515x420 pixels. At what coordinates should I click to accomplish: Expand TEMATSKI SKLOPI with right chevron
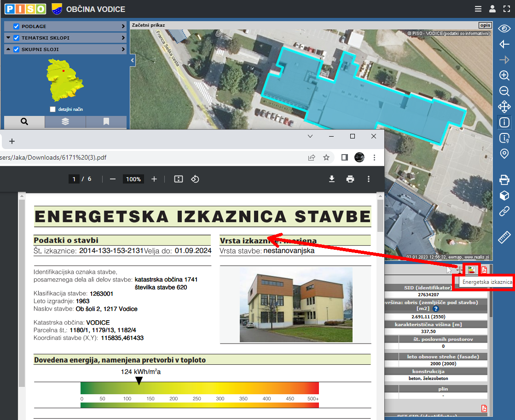tap(123, 38)
